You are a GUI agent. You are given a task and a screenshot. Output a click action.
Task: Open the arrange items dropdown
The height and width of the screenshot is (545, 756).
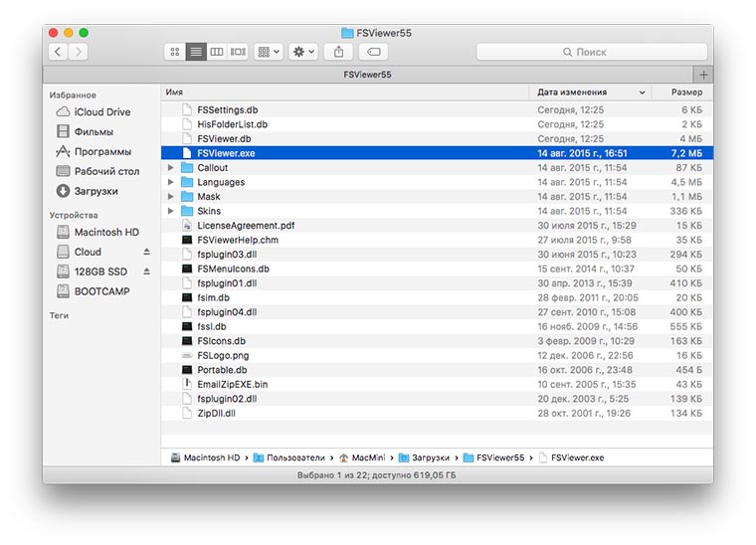click(x=269, y=51)
